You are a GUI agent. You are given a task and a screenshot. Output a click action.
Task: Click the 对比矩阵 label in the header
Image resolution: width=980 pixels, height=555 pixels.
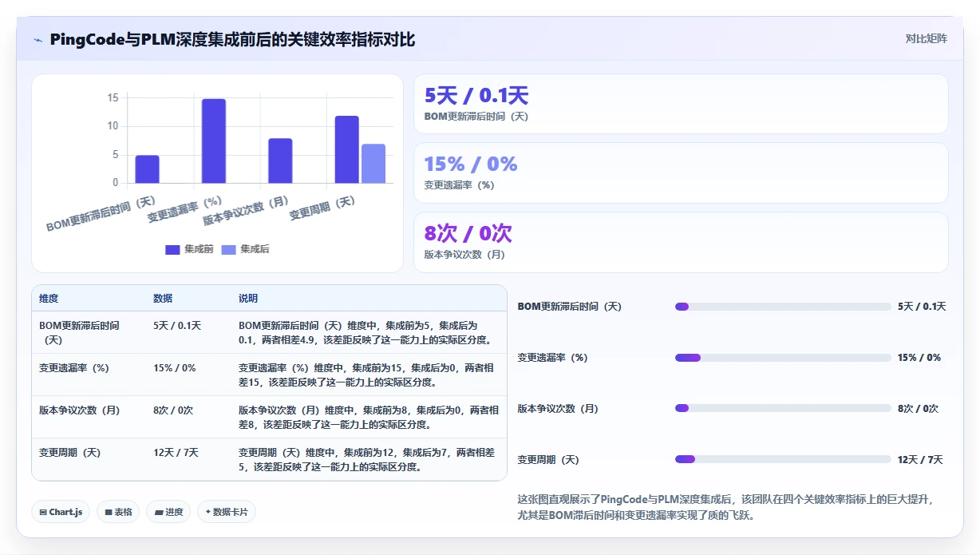[x=926, y=39]
